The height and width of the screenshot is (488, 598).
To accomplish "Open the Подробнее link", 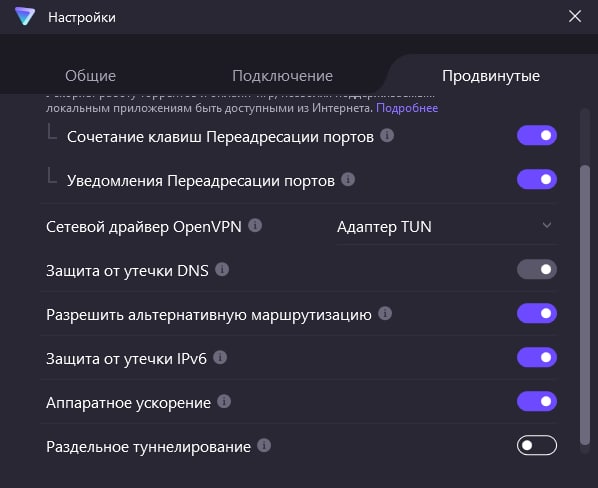I will [x=407, y=108].
